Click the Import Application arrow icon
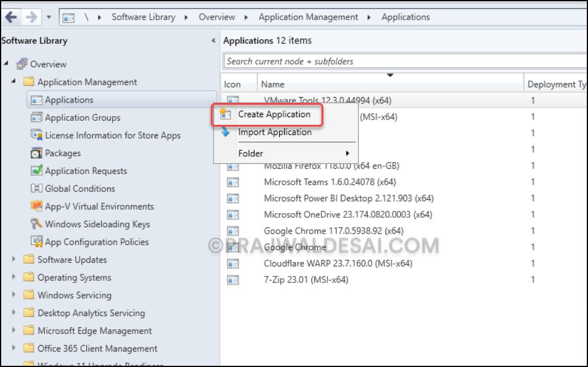 click(225, 132)
